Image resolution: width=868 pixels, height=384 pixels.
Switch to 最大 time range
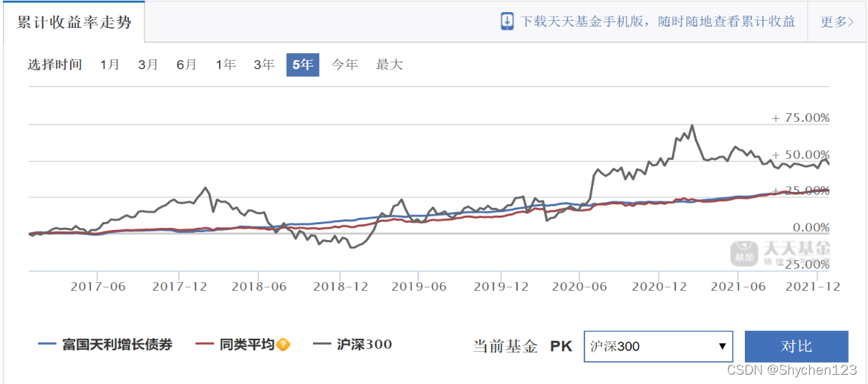tap(390, 64)
